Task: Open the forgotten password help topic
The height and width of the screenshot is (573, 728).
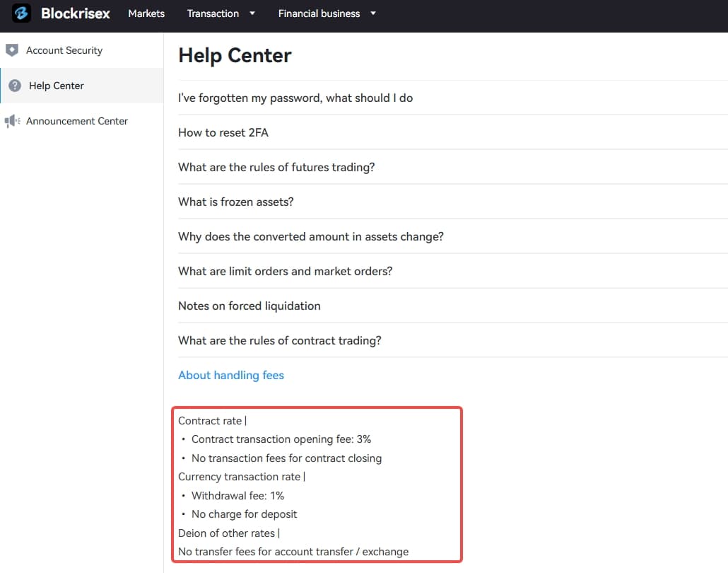Action: (295, 98)
